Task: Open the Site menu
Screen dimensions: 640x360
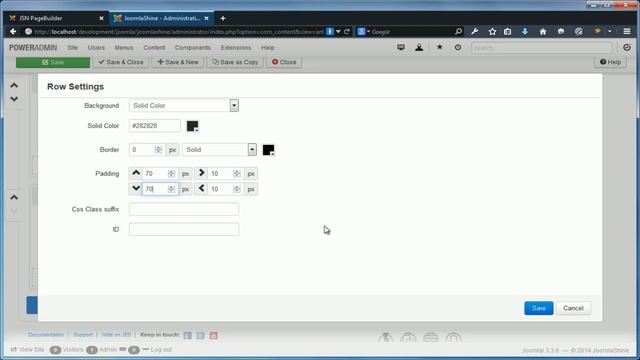Action: click(73, 48)
